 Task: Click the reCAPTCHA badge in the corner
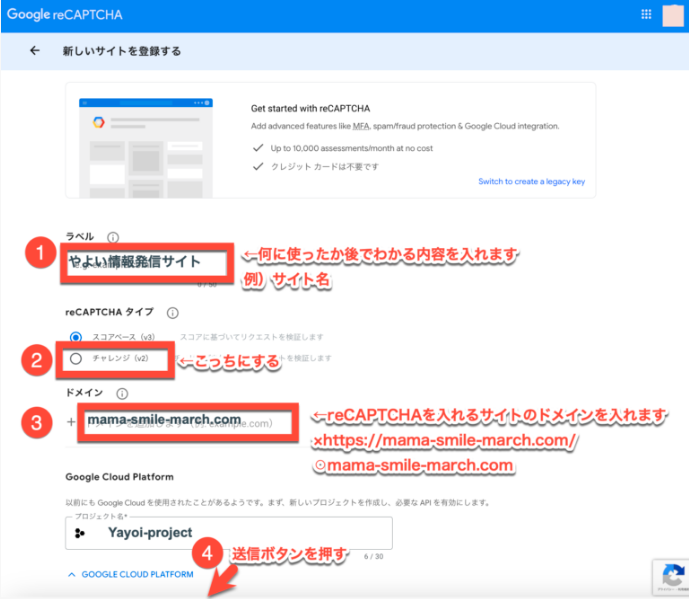coord(668,577)
